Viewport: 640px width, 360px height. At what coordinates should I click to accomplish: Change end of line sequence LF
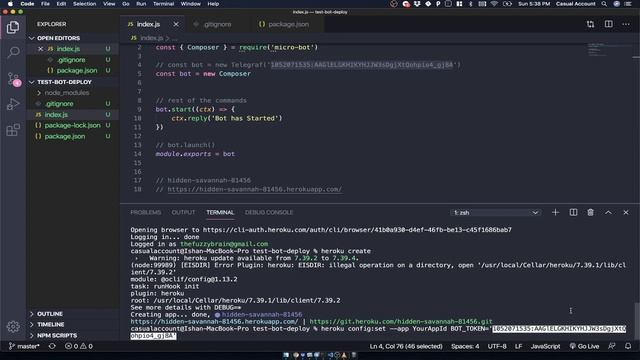[518, 346]
